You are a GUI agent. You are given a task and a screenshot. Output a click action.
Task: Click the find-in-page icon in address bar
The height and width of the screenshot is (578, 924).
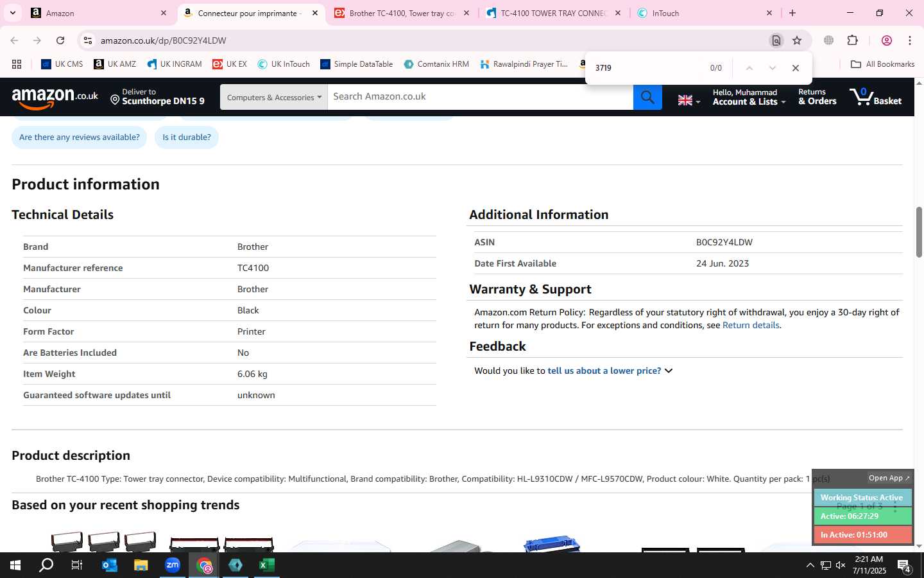pos(776,40)
